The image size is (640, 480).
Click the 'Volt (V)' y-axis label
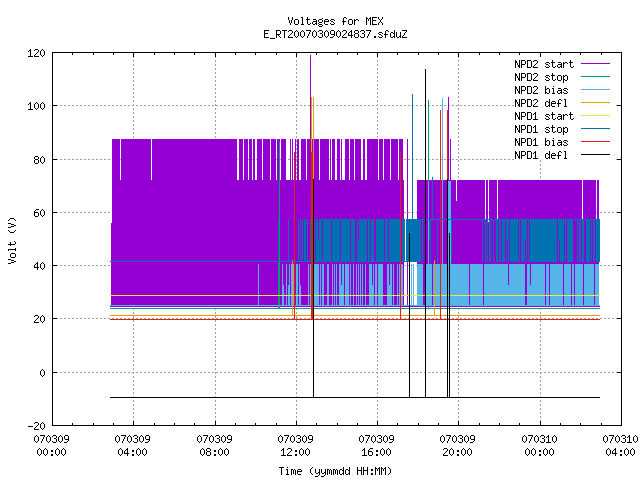click(13, 240)
